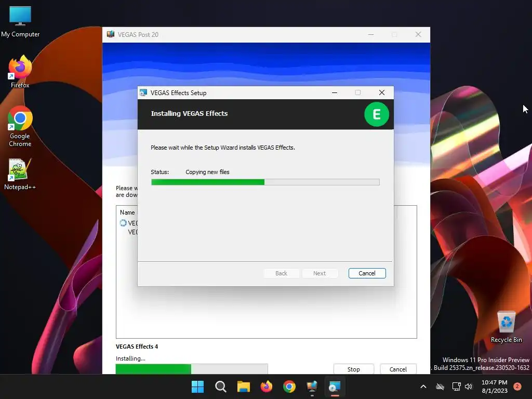
Task: Click the spinning download icon in Name list
Action: 123,223
